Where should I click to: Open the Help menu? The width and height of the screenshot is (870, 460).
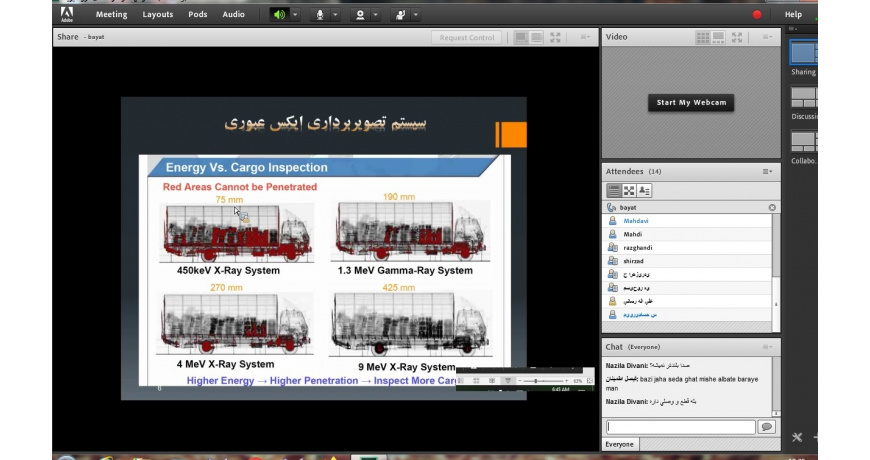[x=793, y=14]
